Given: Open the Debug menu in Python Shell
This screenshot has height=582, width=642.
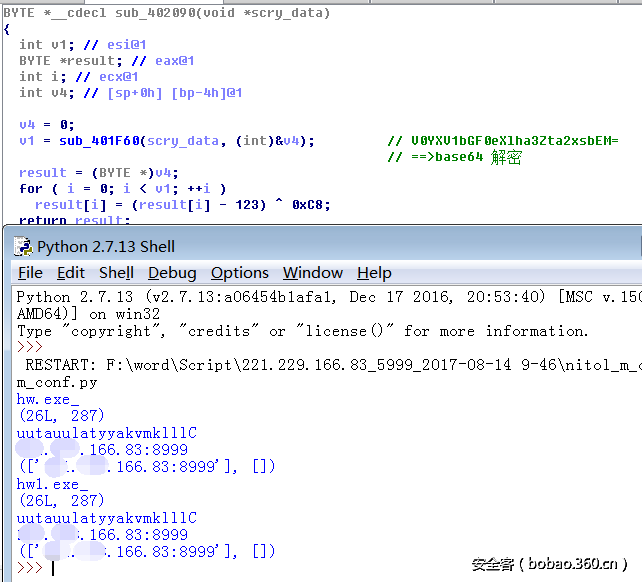Looking at the screenshot, I should click(172, 273).
